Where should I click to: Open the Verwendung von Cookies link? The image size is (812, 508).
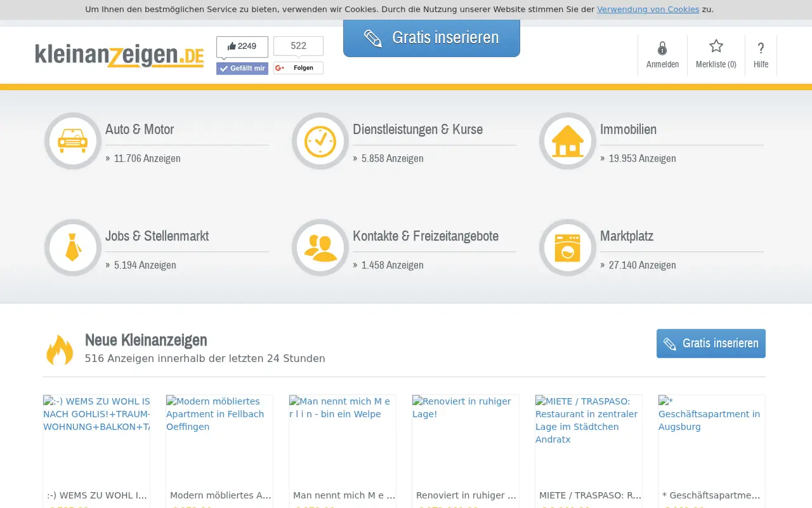(x=648, y=10)
